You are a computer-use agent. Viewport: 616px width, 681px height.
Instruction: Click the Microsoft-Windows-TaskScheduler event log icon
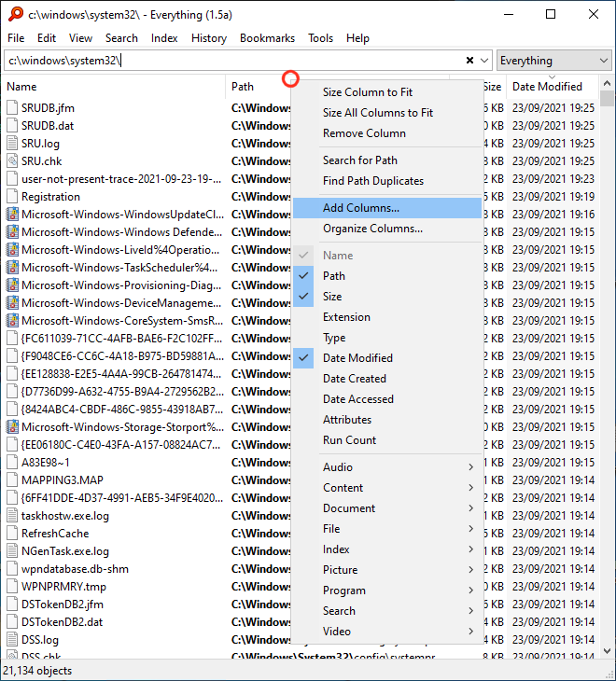[12, 268]
